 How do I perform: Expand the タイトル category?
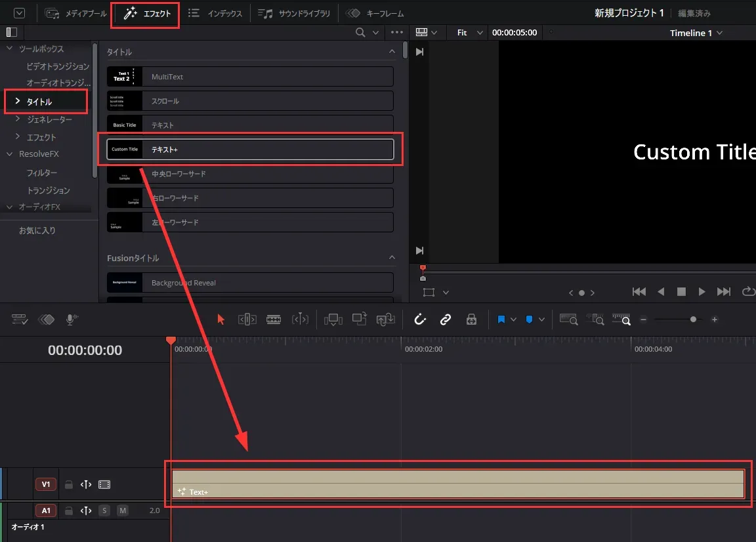click(x=17, y=101)
